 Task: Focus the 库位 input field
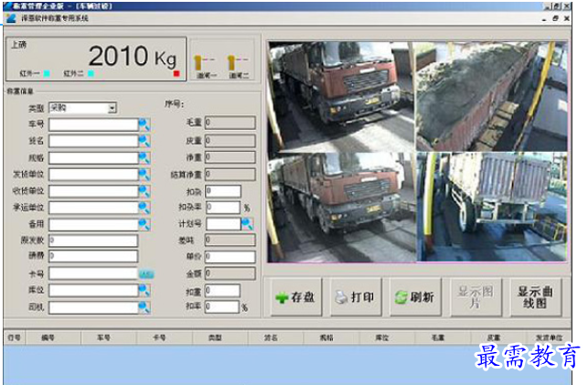(93, 290)
